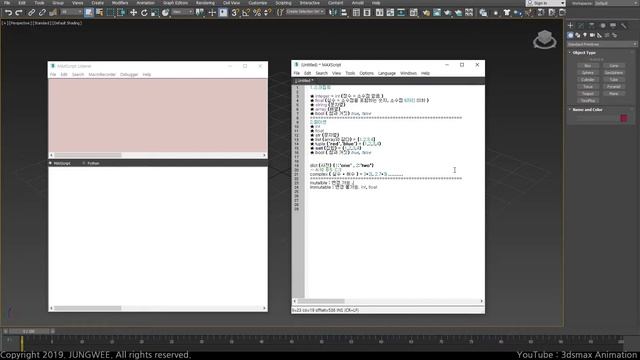Screen dimensions: 640x360
Task: Toggle Window/Crossing selection icon
Action: (x=121, y=13)
